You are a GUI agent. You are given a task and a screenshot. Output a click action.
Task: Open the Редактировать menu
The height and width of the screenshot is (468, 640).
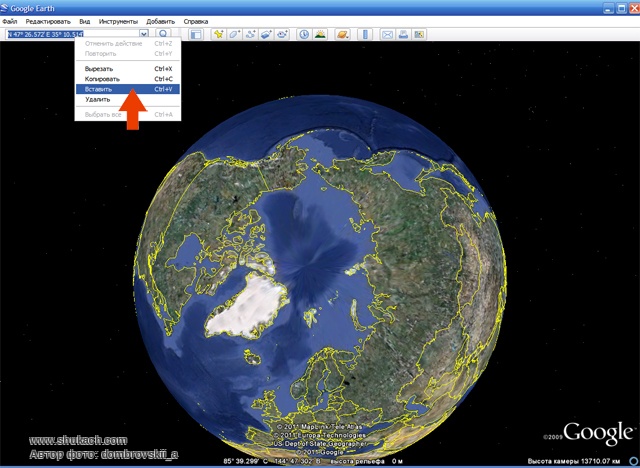click(48, 22)
